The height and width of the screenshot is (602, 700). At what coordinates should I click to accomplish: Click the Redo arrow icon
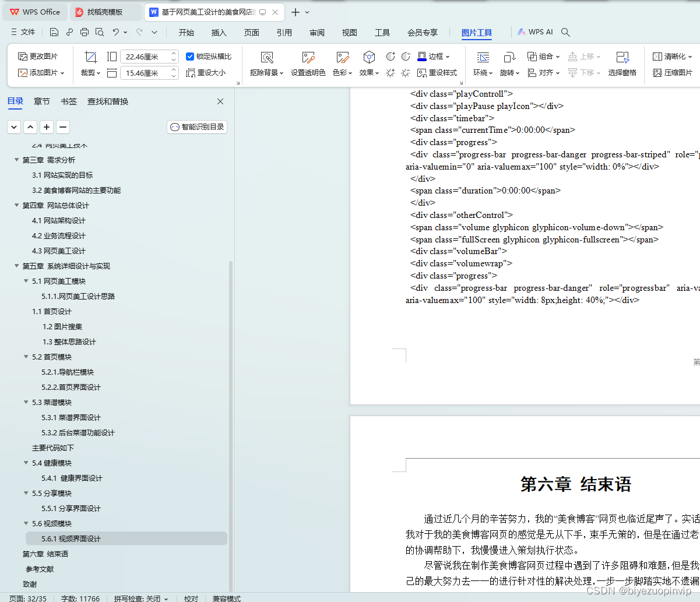coord(139,32)
